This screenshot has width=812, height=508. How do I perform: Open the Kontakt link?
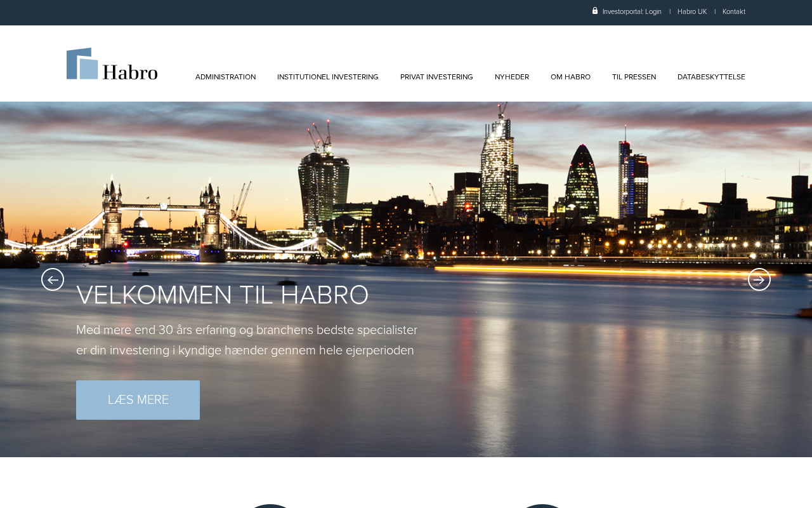click(x=734, y=11)
